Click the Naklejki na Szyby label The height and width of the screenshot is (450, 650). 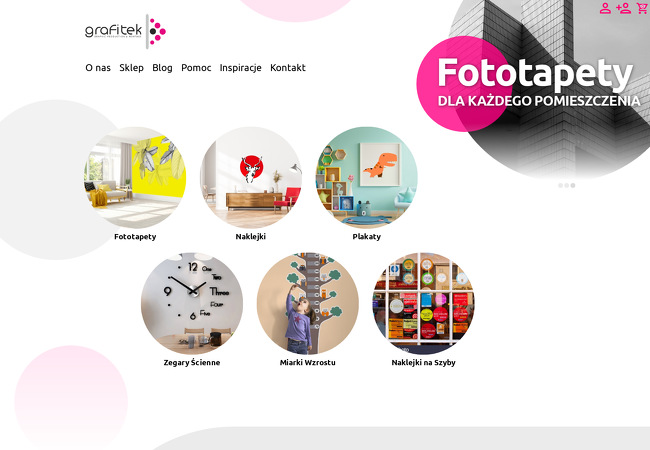423,363
